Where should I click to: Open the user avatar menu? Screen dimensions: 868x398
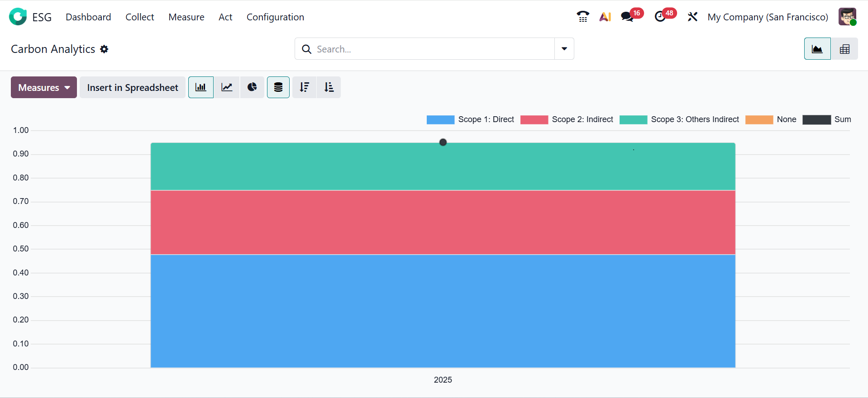[x=847, y=17]
